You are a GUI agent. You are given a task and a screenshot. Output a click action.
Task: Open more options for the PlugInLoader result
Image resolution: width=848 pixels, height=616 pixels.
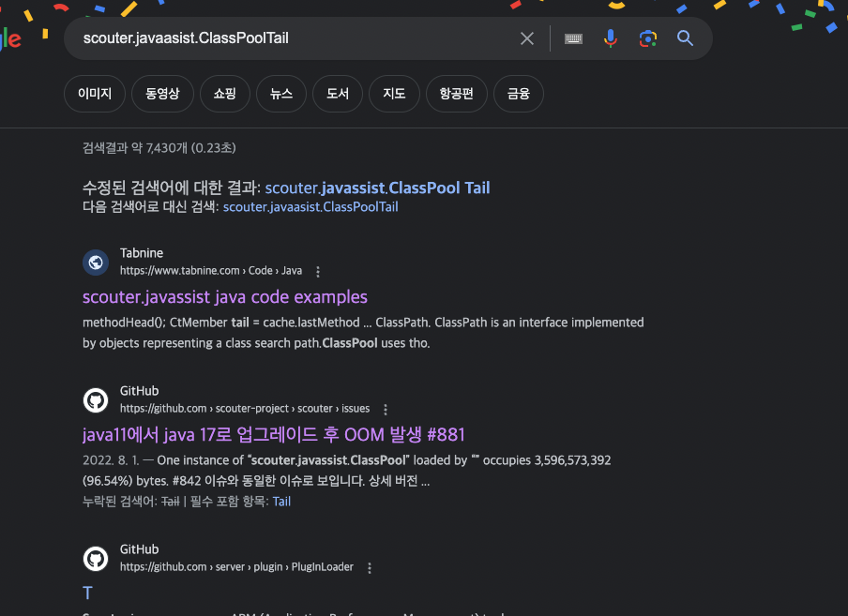coord(370,568)
